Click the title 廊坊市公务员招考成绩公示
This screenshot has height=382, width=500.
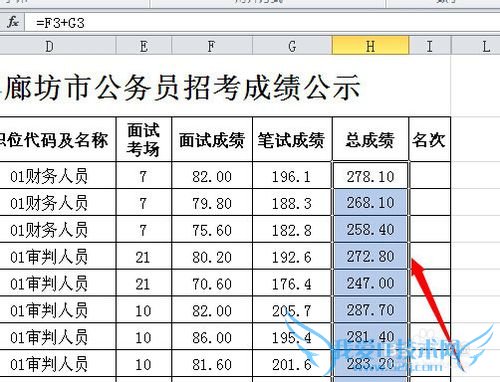tap(182, 88)
